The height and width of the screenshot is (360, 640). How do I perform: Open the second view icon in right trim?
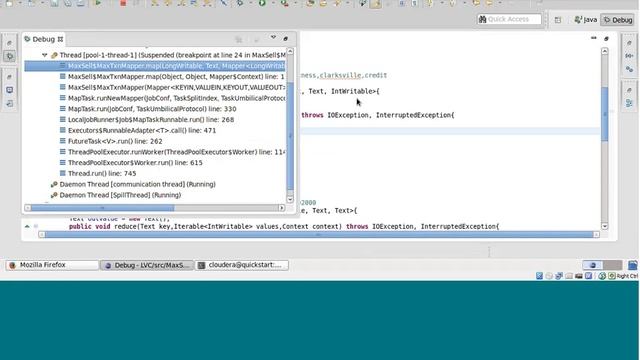629,56
